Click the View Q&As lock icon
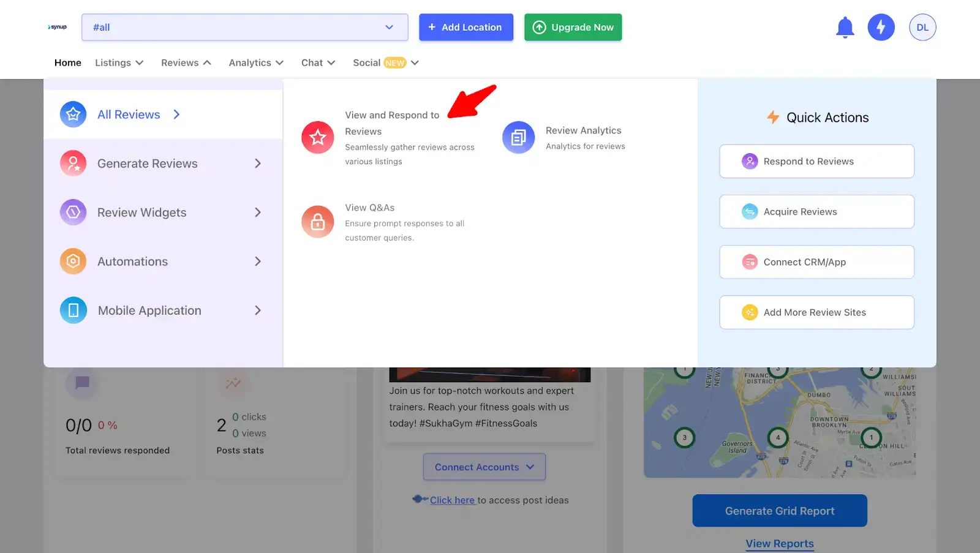This screenshot has height=553, width=980. click(x=318, y=222)
